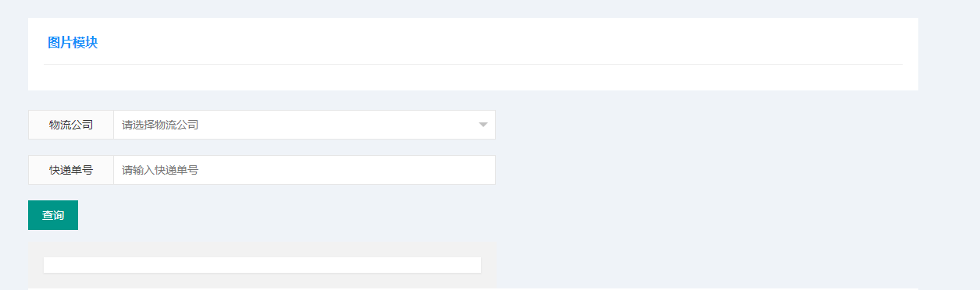The width and height of the screenshot is (980, 290).
Task: Click the empty output field in grey panel
Action: 262,265
